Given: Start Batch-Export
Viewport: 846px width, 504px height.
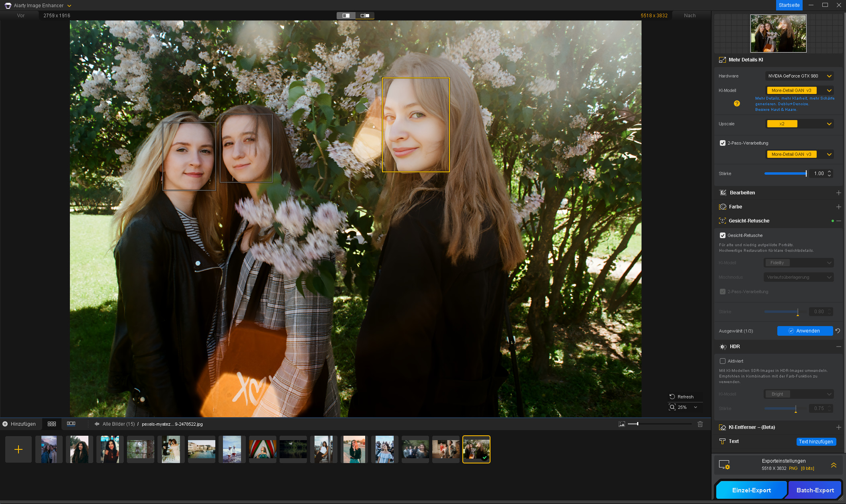Looking at the screenshot, I should (x=815, y=490).
